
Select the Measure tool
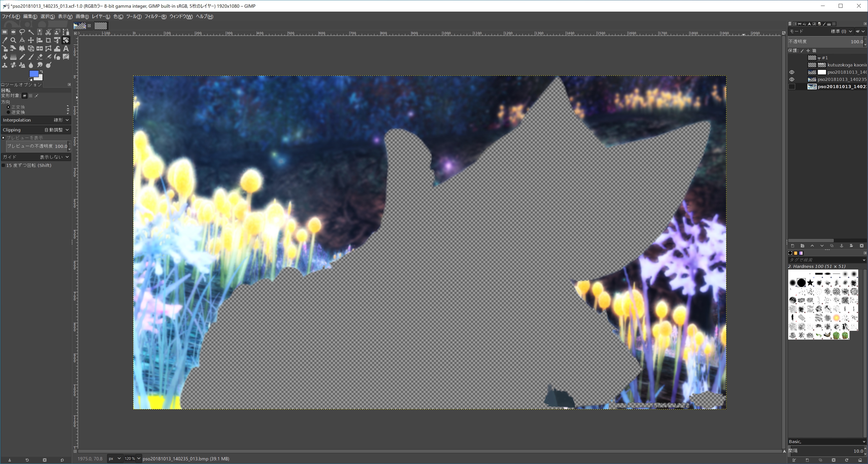(22, 40)
